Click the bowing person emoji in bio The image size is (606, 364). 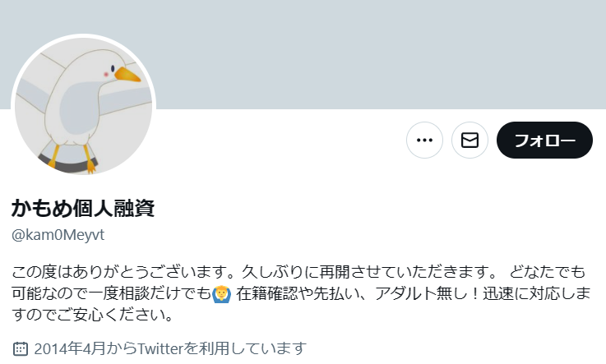[x=222, y=294]
